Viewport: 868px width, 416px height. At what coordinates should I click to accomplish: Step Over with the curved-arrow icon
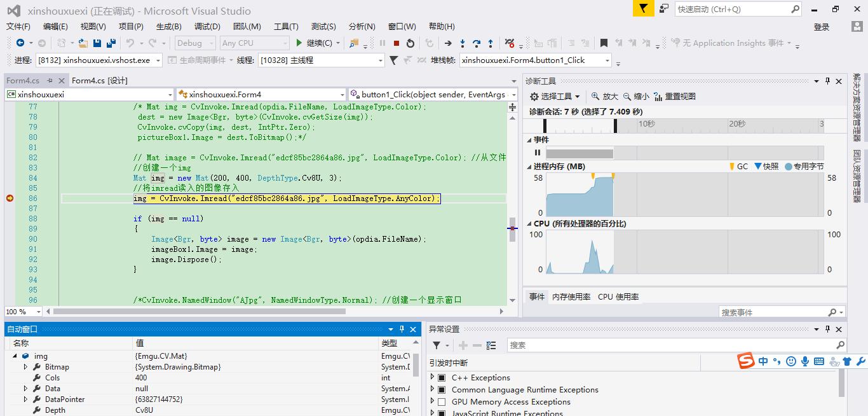476,43
